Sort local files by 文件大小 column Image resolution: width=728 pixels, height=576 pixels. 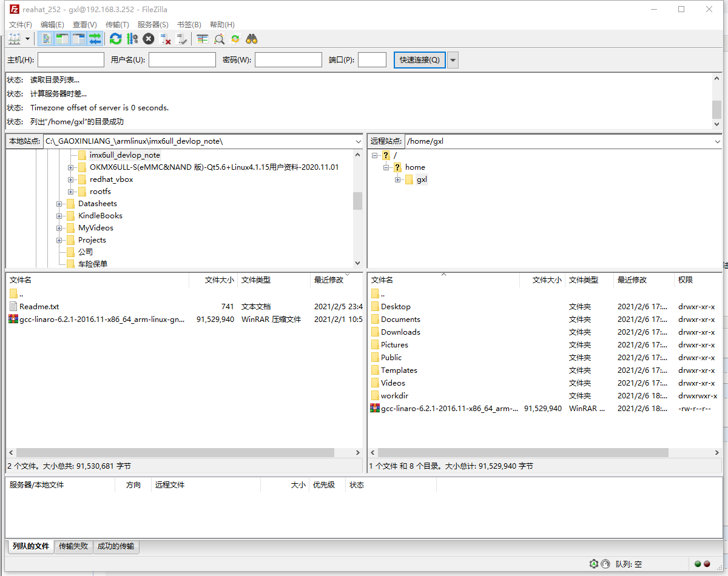[213, 280]
